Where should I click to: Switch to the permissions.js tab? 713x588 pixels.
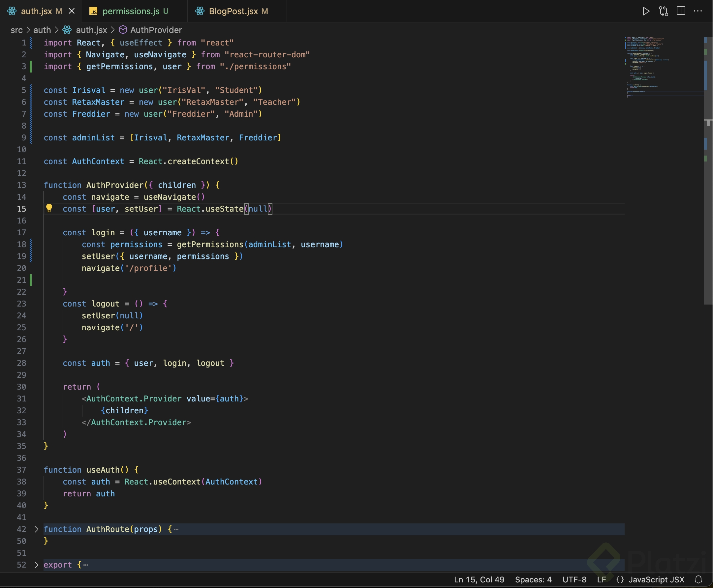(x=131, y=11)
